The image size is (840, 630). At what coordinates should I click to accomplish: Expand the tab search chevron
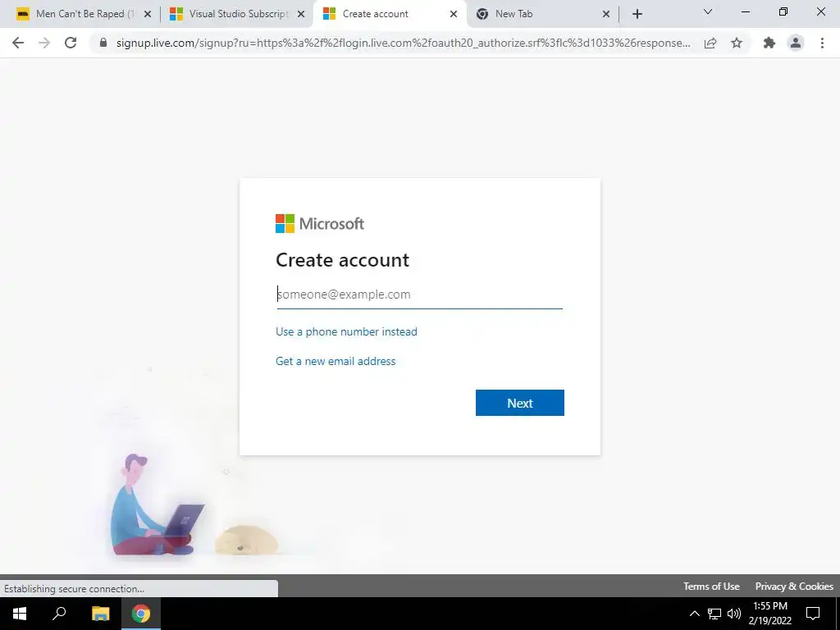point(708,11)
